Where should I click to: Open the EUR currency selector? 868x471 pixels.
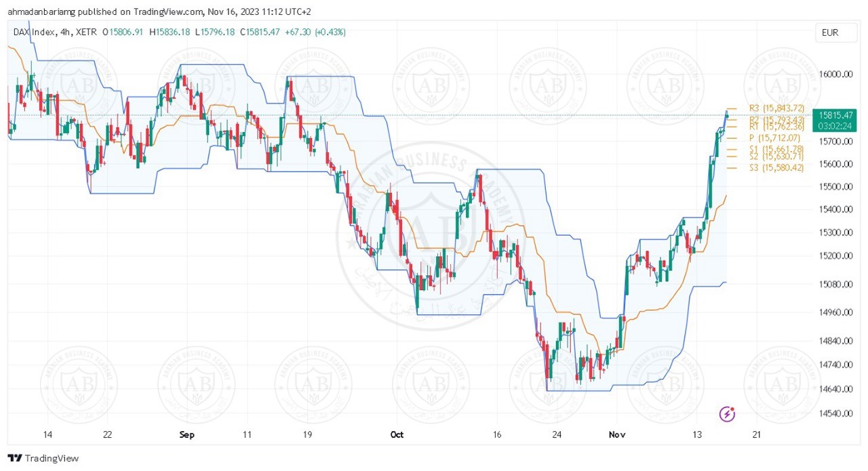click(830, 32)
